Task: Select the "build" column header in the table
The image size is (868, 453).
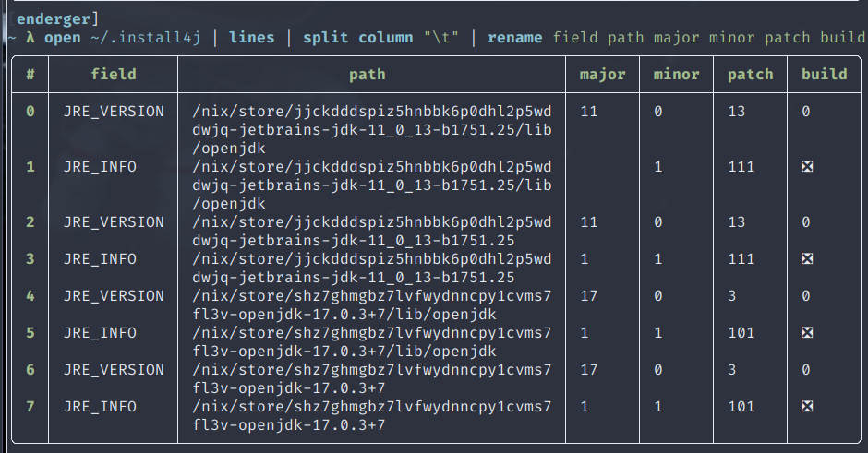Action: (825, 74)
